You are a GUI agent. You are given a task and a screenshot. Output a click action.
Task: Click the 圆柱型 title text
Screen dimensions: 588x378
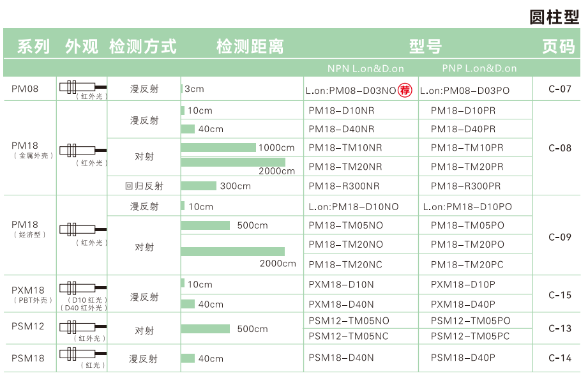pyautogui.click(x=554, y=17)
